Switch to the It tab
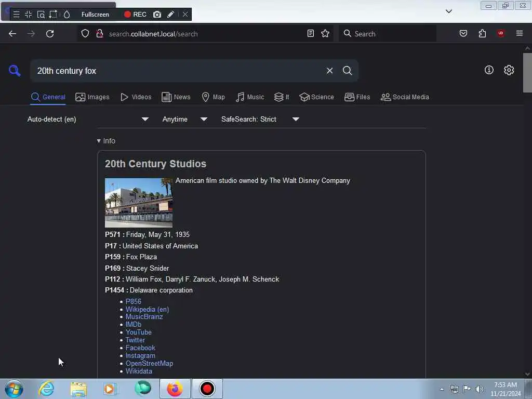Viewport: 532px width, 399px height. (282, 97)
